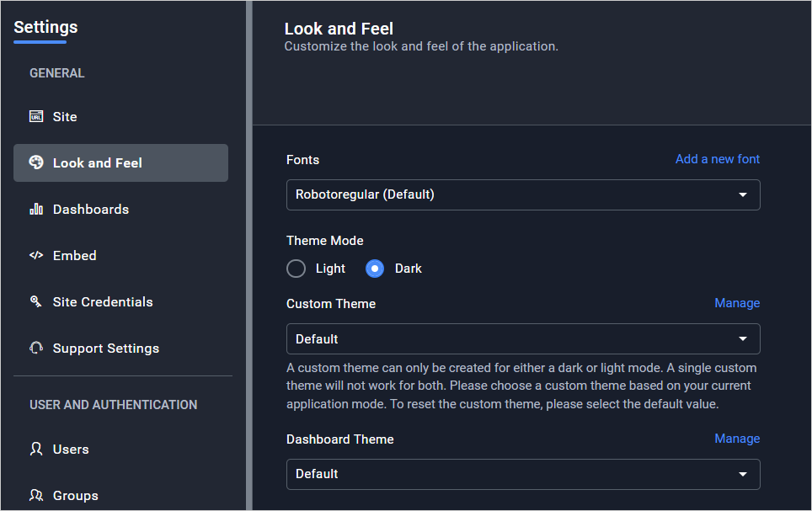Screen dimensions: 812x511
Task: Click the Site URL icon in sidebar
Action: tap(36, 117)
